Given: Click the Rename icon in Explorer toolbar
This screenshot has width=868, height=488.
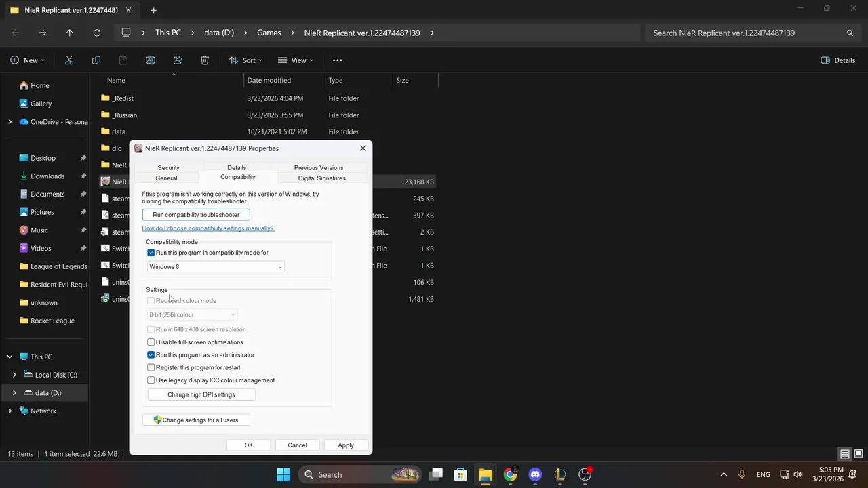Looking at the screenshot, I should pyautogui.click(x=151, y=60).
